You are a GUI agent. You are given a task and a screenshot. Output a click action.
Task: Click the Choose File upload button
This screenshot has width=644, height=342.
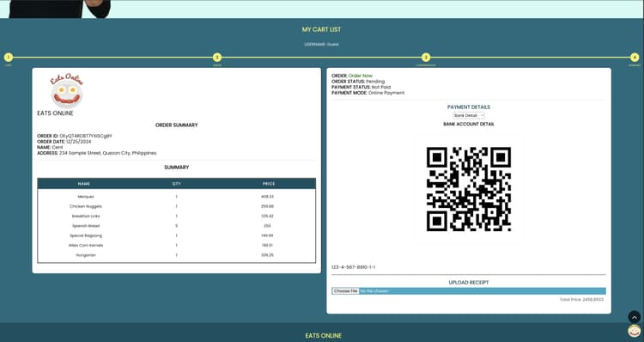[345, 291]
